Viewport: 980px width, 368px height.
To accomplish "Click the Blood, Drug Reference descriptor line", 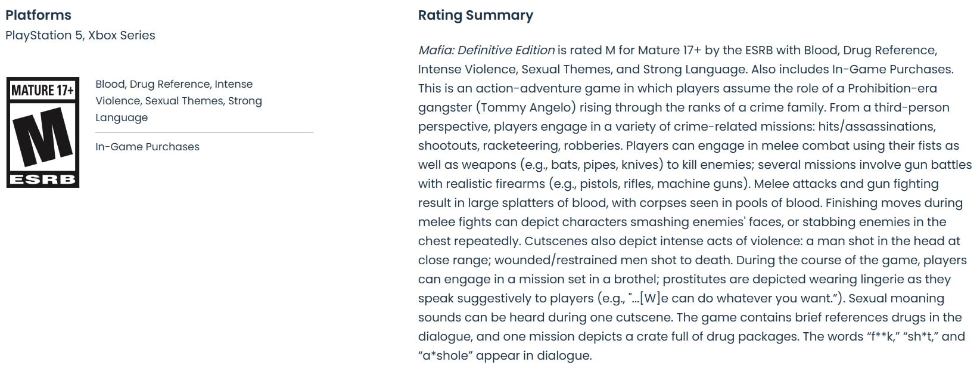I will coord(174,84).
